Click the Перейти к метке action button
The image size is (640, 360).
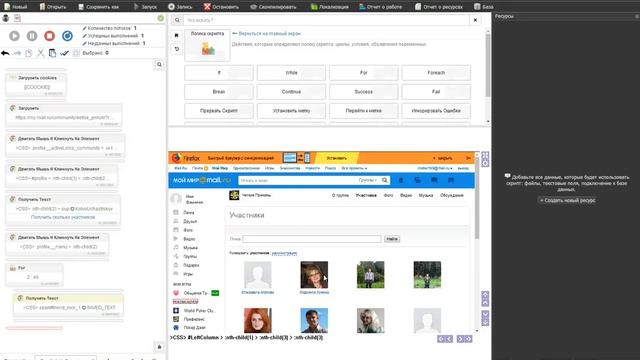tap(363, 111)
